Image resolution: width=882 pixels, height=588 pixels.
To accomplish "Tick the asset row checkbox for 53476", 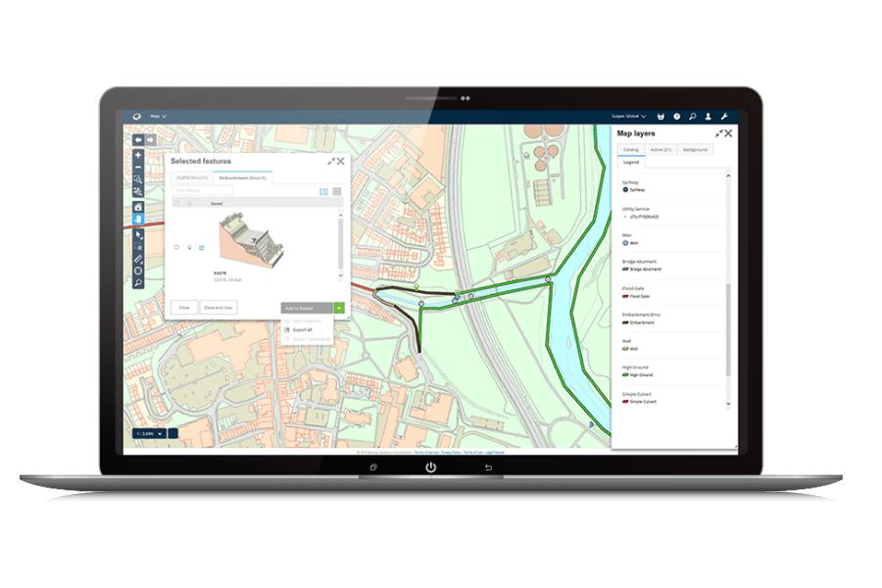I will coord(176,248).
